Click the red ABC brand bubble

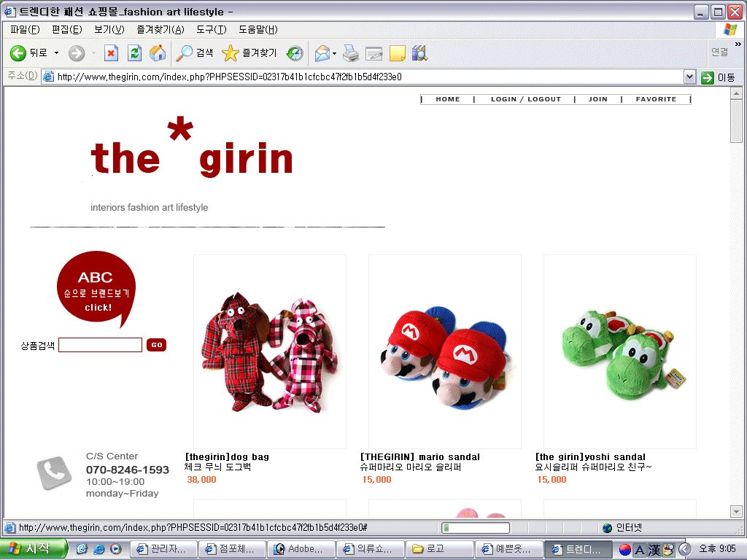pos(97,289)
